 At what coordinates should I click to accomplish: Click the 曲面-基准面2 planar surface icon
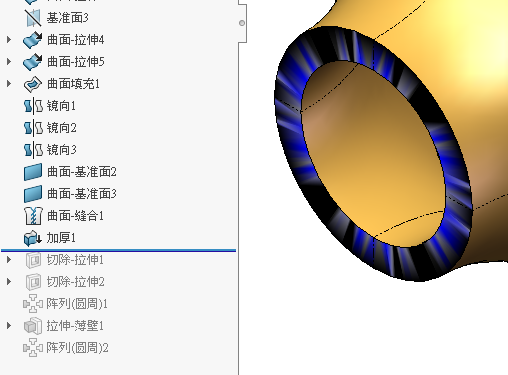coord(33,172)
